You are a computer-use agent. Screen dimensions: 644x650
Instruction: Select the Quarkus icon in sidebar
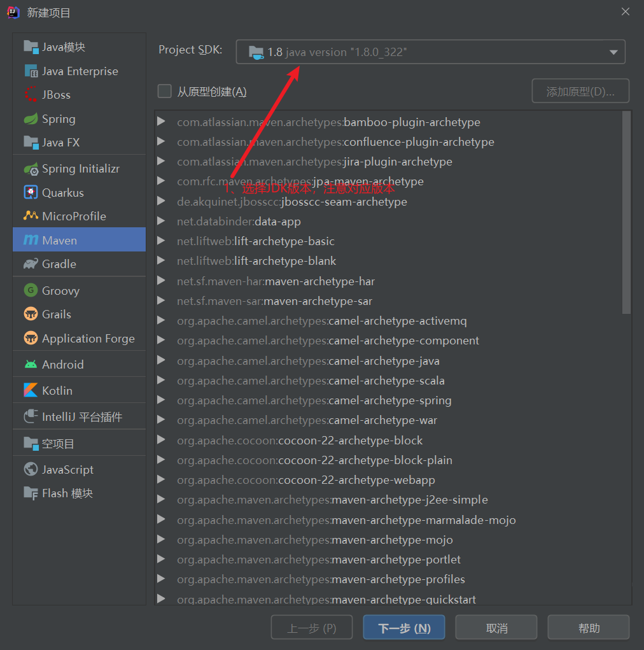(x=31, y=192)
